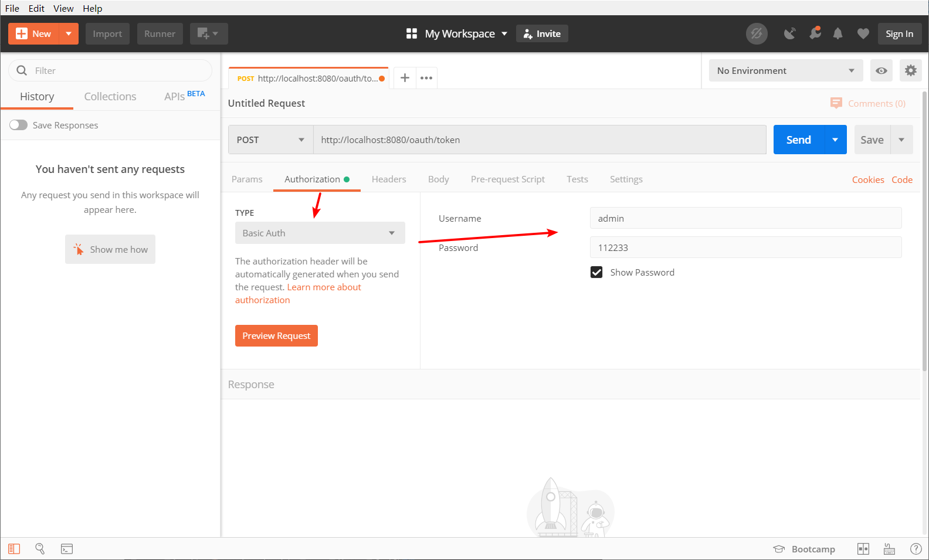Open the Collections sidebar tab
929x560 pixels.
pos(110,97)
